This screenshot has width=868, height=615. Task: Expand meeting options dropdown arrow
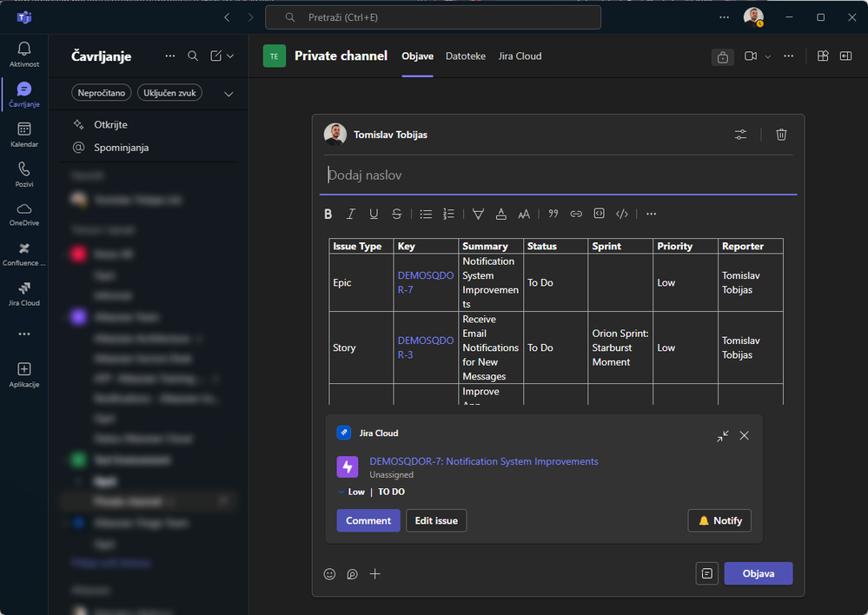pyautogui.click(x=768, y=56)
